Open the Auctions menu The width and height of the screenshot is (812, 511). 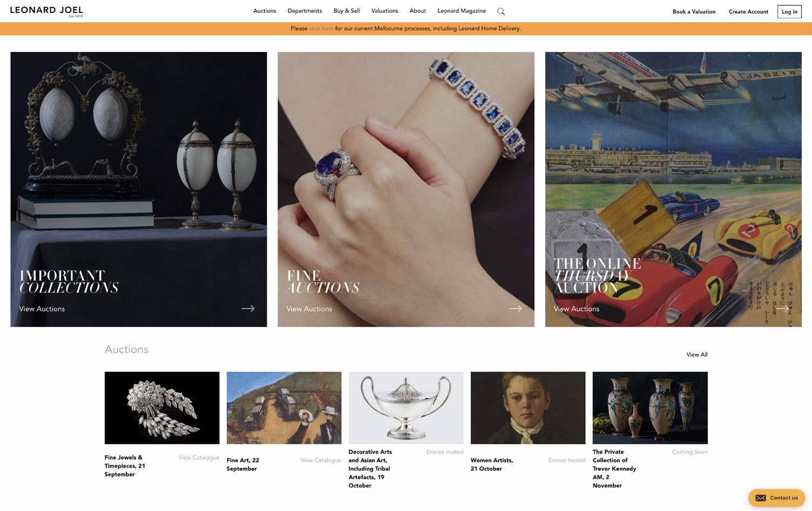pyautogui.click(x=265, y=11)
